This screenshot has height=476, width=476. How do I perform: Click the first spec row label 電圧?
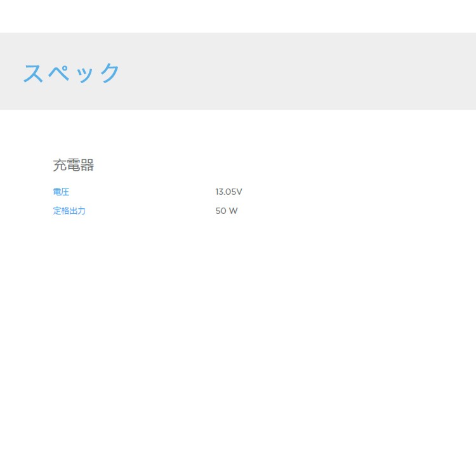coord(61,192)
